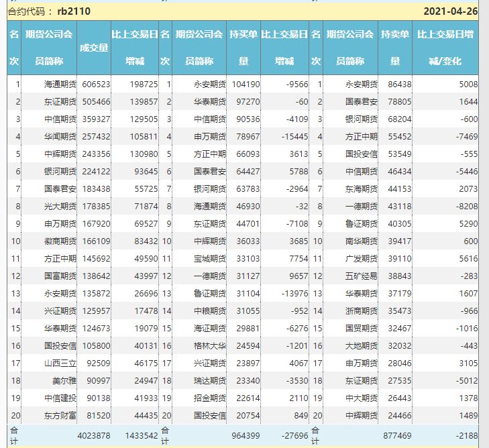Click long position change -9566
The image size is (489, 448).
(x=297, y=85)
